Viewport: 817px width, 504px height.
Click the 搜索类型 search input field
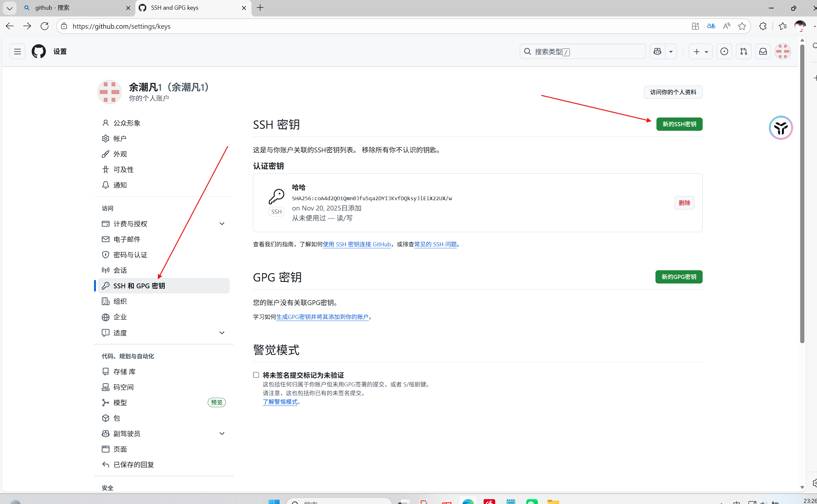(582, 51)
